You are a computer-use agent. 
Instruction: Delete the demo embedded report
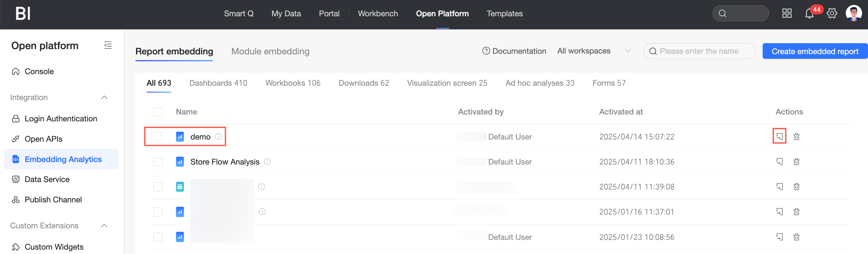tap(796, 137)
